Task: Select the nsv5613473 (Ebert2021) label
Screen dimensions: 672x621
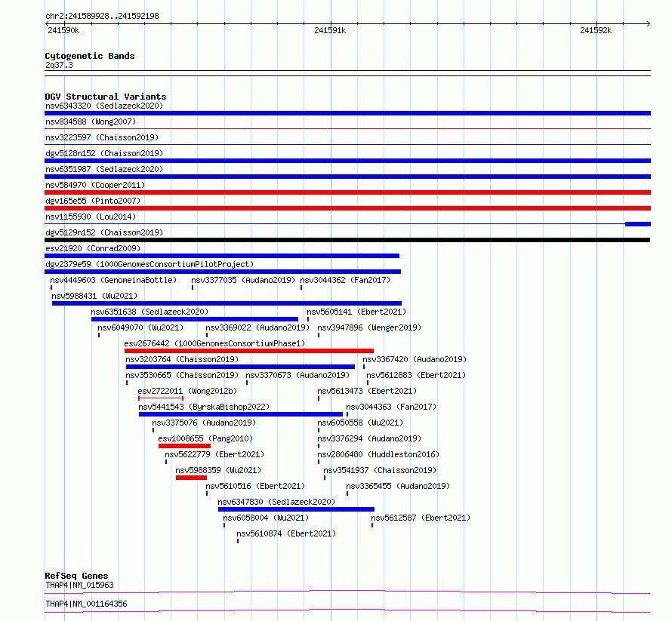Action: [x=367, y=391]
